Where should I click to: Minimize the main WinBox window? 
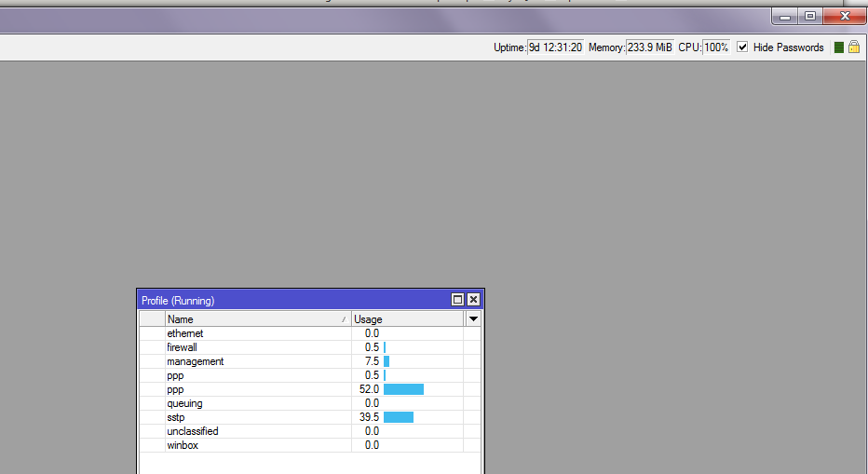coord(785,17)
